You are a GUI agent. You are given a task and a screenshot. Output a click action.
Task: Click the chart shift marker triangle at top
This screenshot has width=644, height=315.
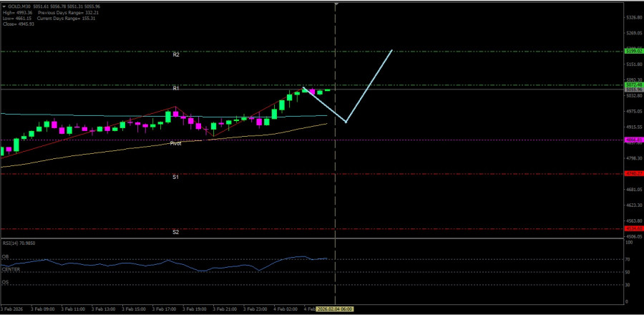tap(336, 4)
